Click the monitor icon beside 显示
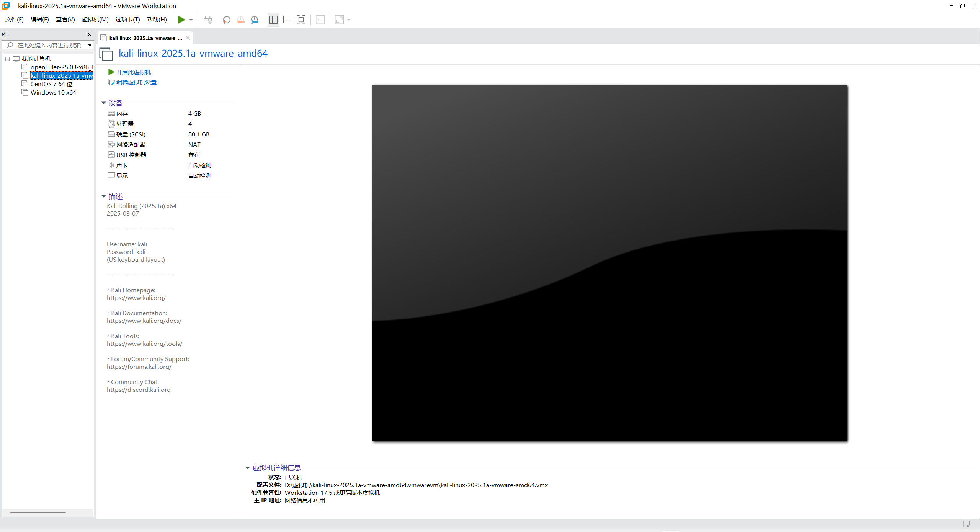980x532 pixels. pyautogui.click(x=111, y=176)
